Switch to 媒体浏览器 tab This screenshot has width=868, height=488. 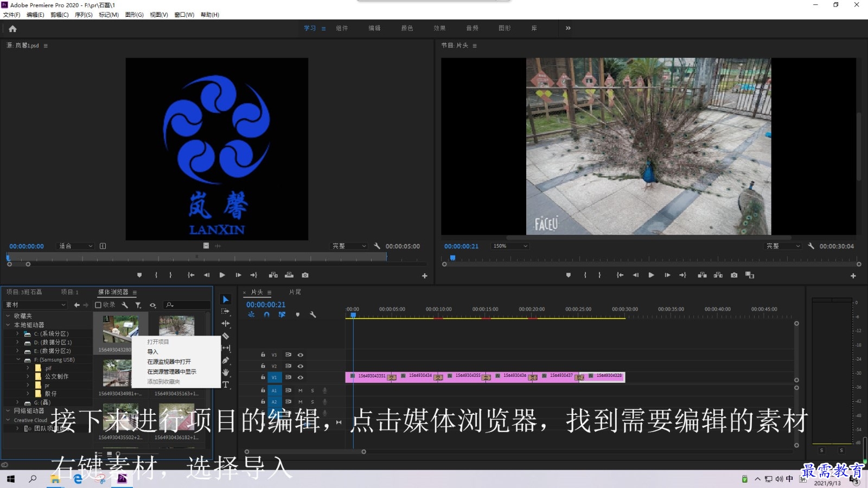pos(113,292)
